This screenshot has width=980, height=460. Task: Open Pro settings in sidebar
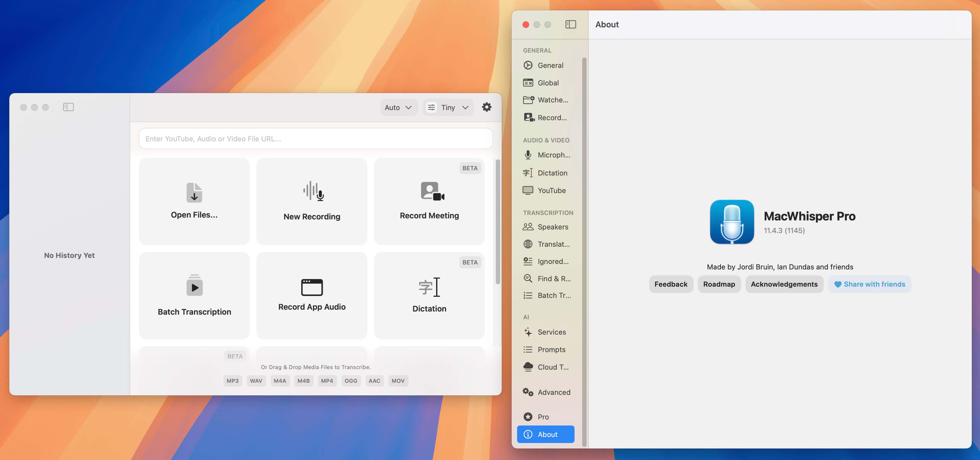[x=546, y=417]
